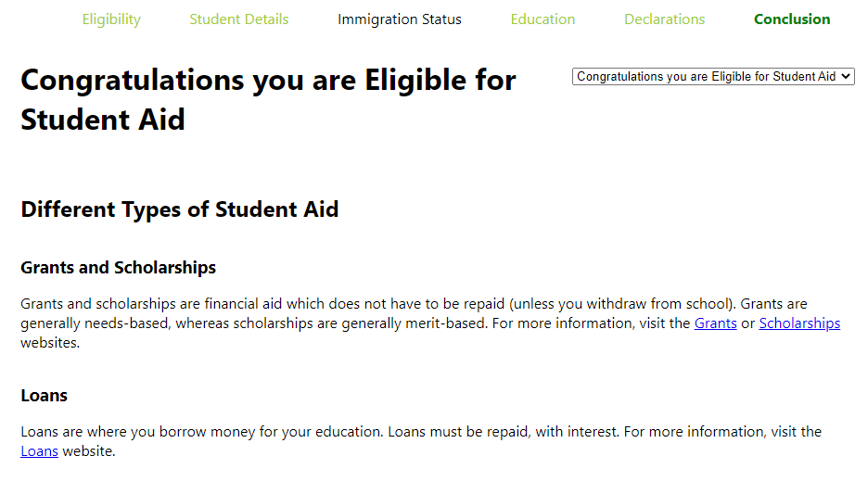Open the Scholarships website link
The width and height of the screenshot is (868, 494).
[798, 323]
